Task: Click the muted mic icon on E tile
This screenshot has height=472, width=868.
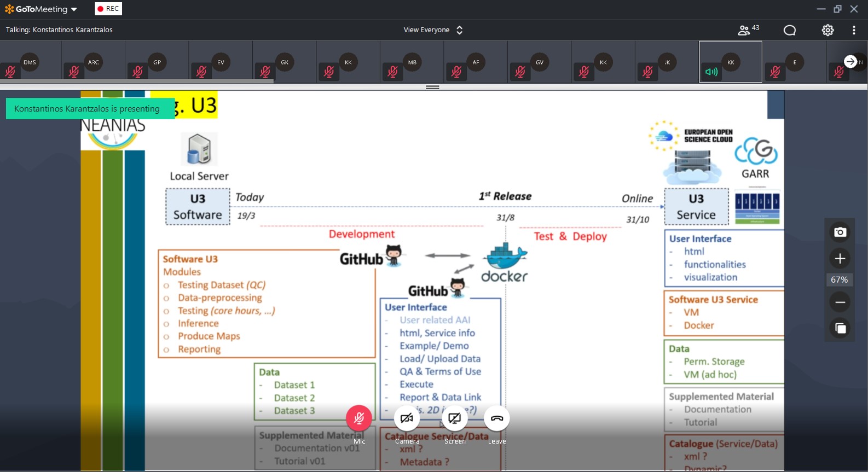Action: tap(776, 71)
